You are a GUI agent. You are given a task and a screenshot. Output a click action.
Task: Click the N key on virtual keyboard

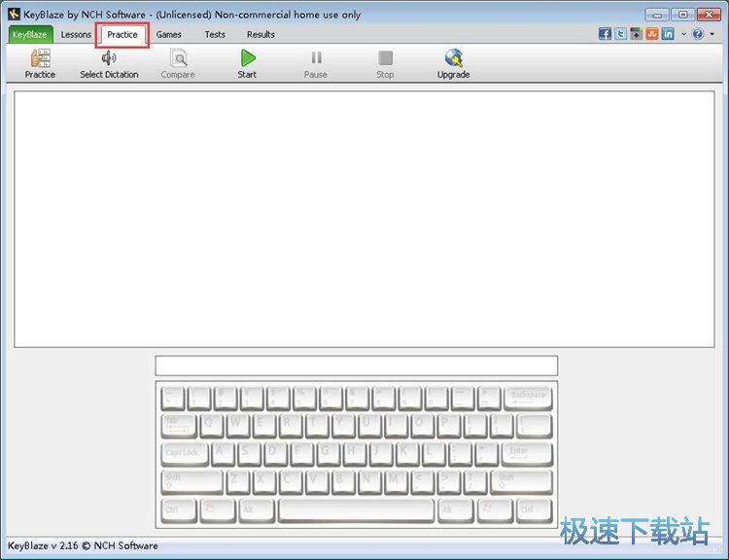click(x=369, y=482)
